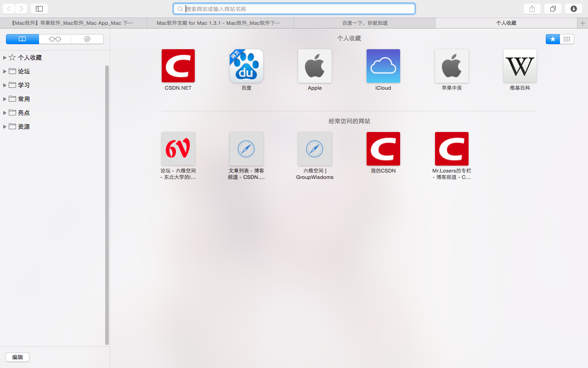
Task: Switch sidebar to Reading List glasses icon
Action: (x=55, y=39)
